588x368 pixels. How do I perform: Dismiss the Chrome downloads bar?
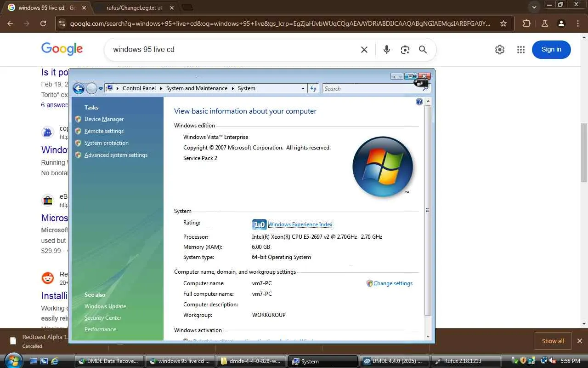(x=580, y=341)
